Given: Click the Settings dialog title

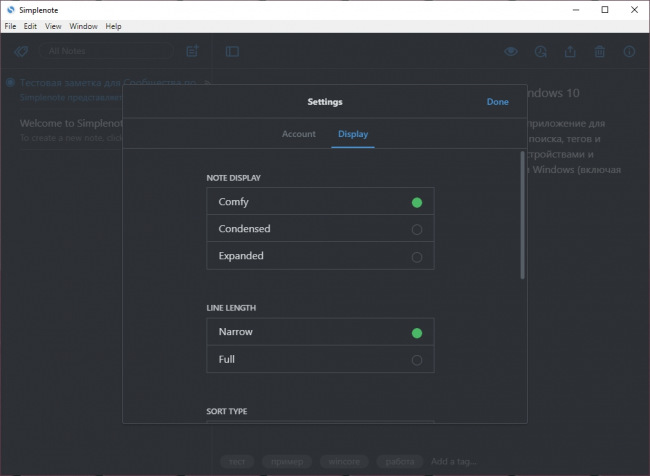Looking at the screenshot, I should 325,102.
